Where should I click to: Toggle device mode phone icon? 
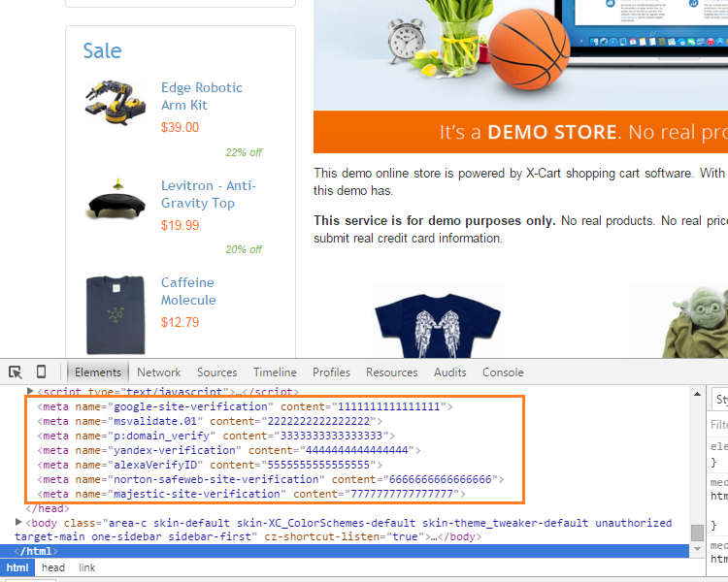42,372
